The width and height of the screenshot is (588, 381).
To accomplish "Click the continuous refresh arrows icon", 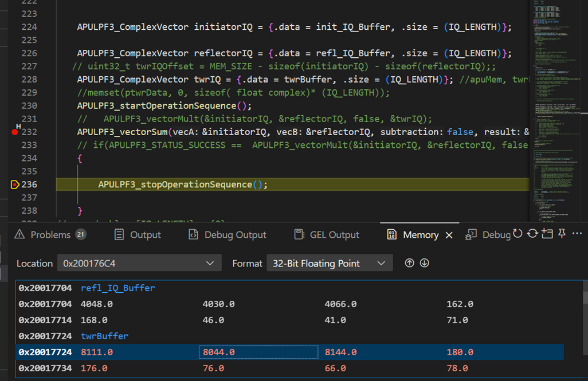I will point(532,234).
